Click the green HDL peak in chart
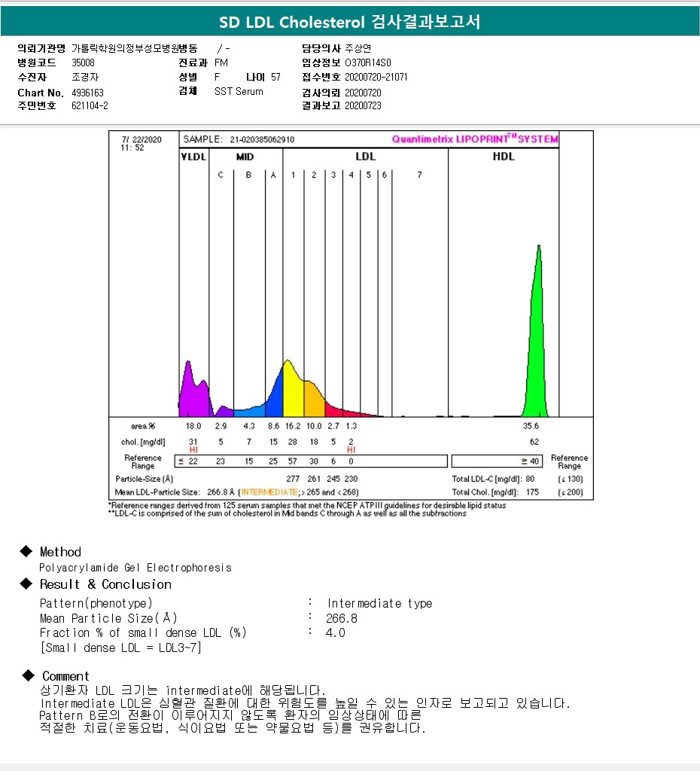Viewport: 700px width, 771px height. [537, 339]
